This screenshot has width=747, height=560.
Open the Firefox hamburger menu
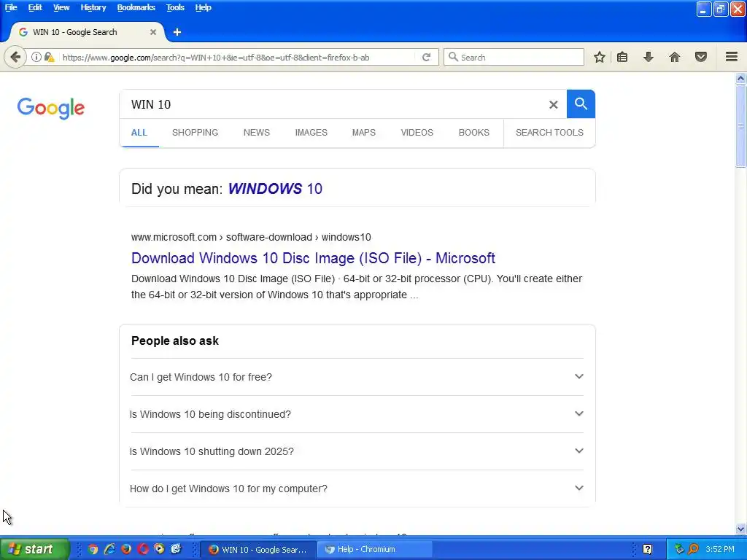pyautogui.click(x=731, y=57)
